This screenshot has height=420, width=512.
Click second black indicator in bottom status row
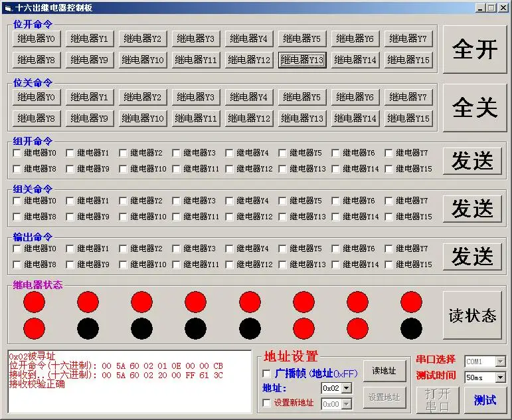[x=141, y=328]
